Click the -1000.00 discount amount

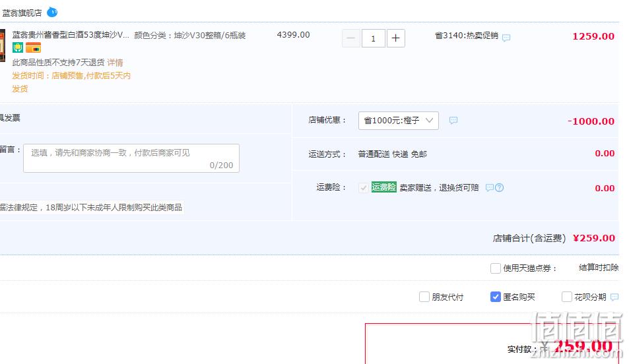click(591, 121)
